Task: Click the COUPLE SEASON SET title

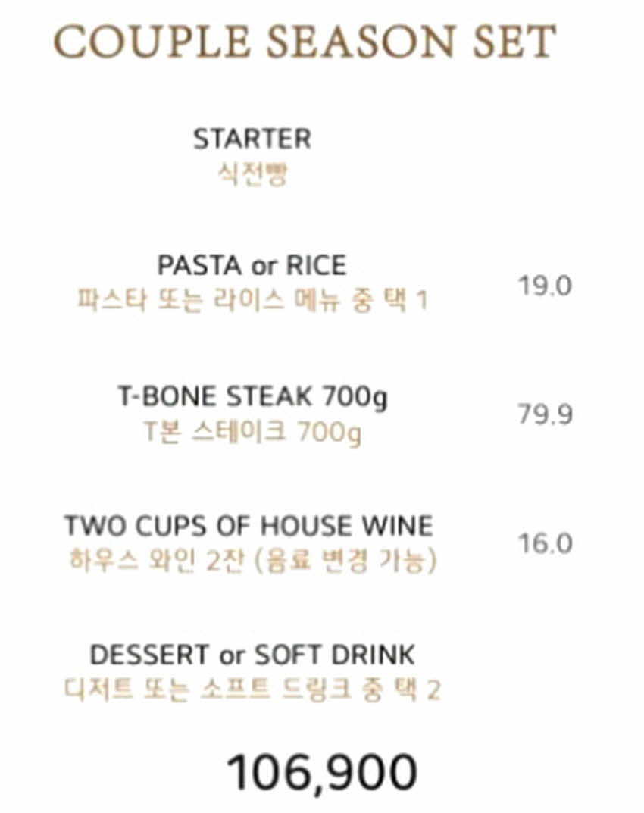Action: click(x=305, y=42)
